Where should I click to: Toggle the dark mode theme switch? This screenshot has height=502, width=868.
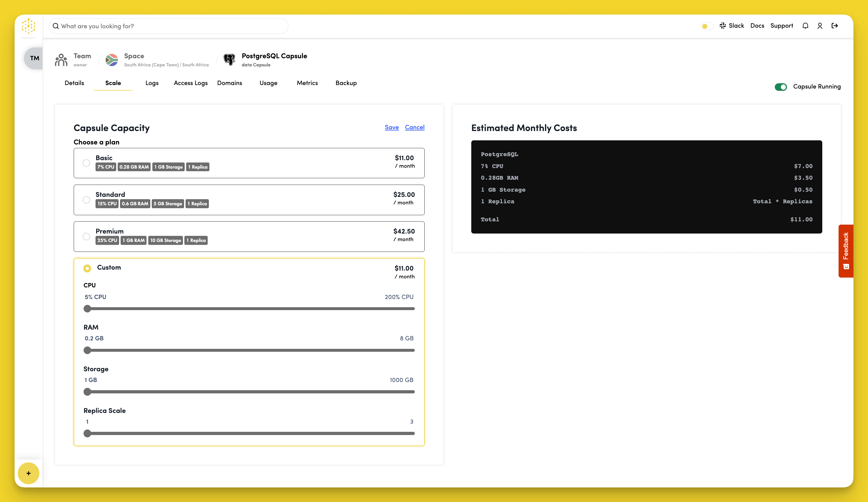(x=707, y=26)
